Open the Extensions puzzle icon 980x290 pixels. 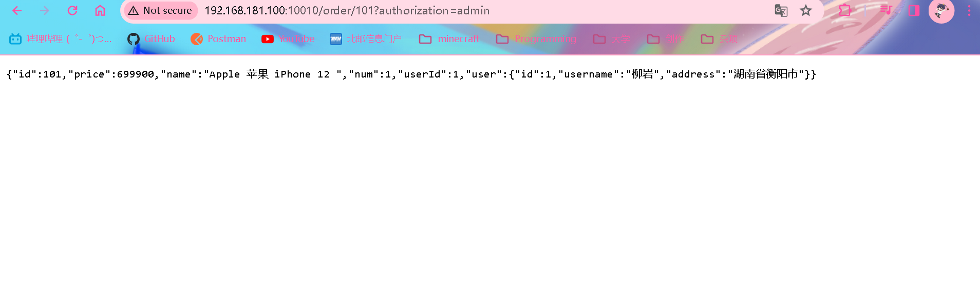[845, 10]
